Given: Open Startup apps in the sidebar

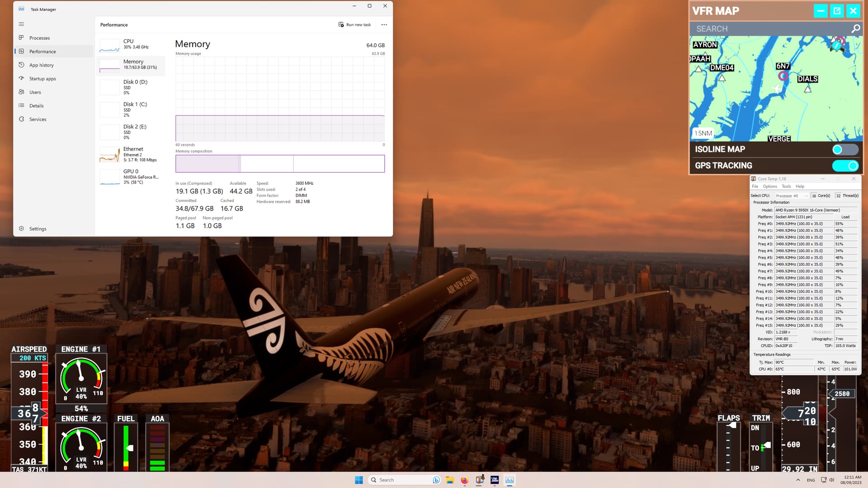Looking at the screenshot, I should pos(42,79).
